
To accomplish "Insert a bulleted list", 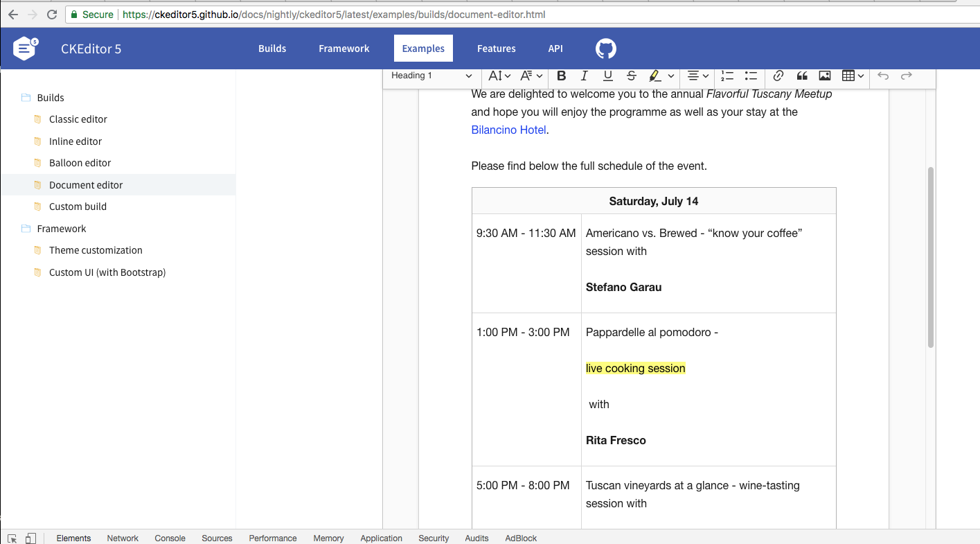I will point(751,76).
